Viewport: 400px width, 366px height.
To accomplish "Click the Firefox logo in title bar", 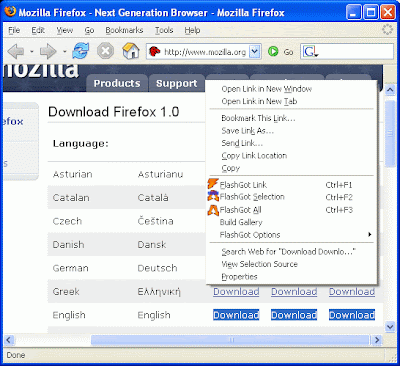I will pos(10,12).
